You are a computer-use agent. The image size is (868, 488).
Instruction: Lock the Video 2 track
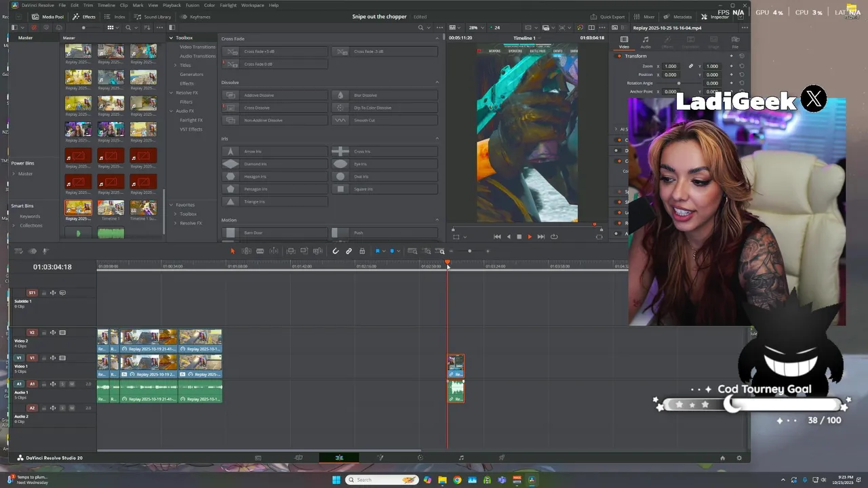point(44,333)
